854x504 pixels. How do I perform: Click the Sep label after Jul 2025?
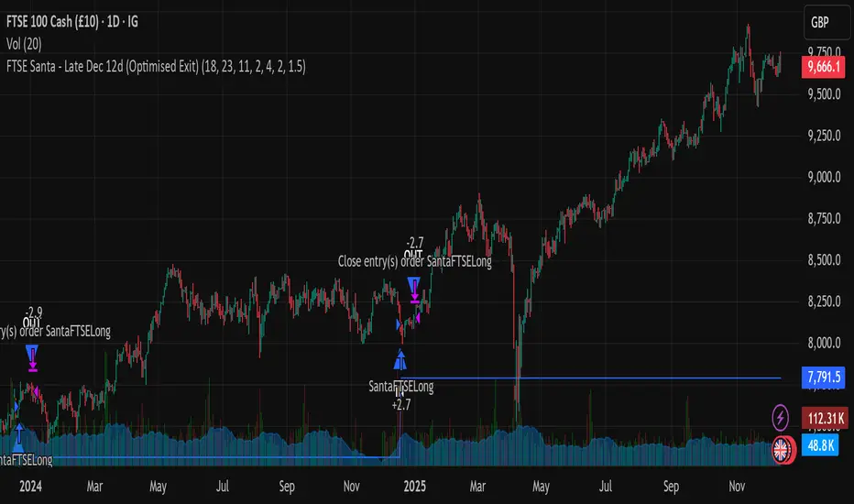(671, 486)
